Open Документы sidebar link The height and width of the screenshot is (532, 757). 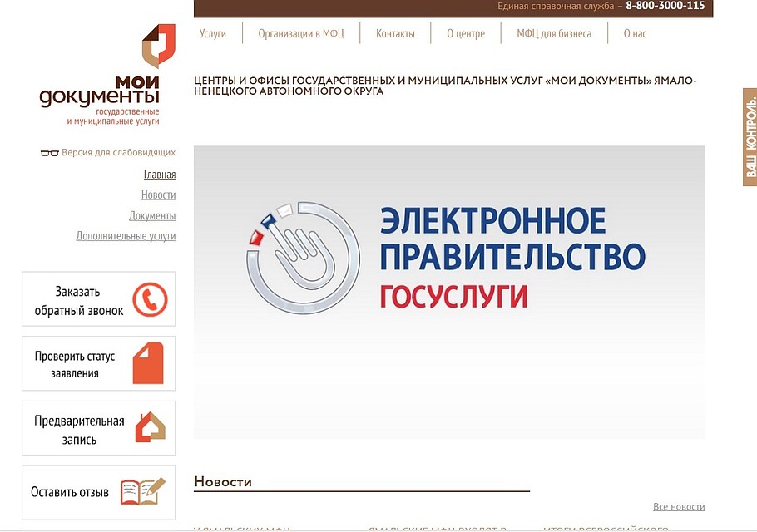(x=152, y=215)
